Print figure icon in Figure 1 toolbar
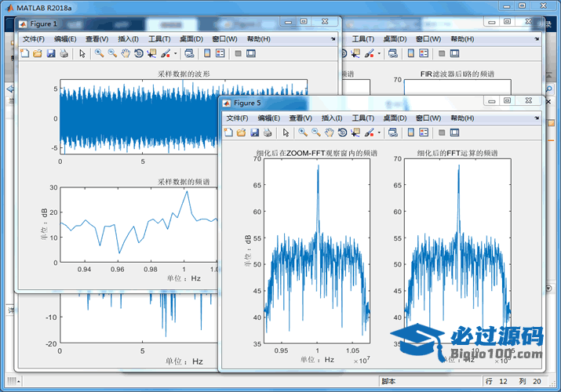 coord(64,53)
